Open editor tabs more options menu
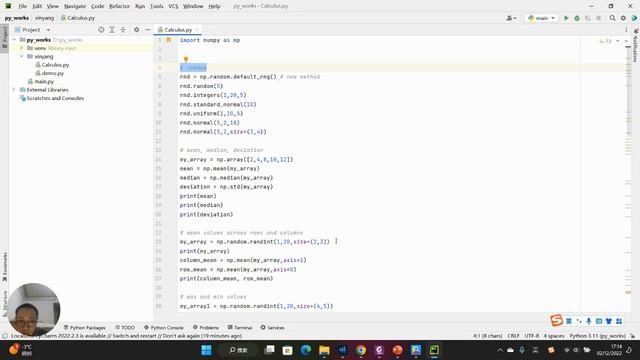This screenshot has width=640, height=360. [626, 30]
